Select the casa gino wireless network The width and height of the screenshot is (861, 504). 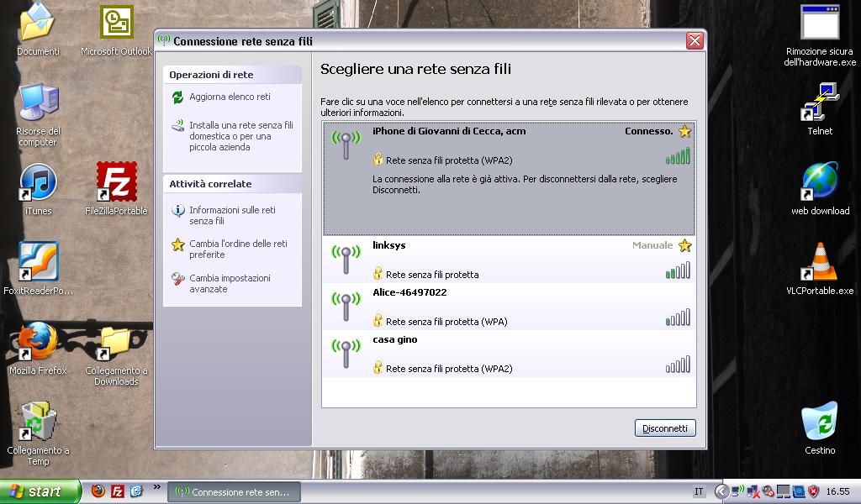pos(509,354)
